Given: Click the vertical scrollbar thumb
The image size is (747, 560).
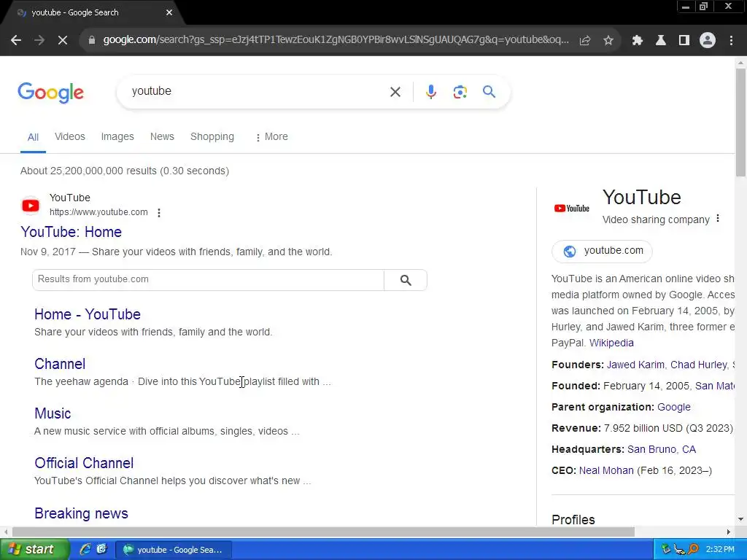Looking at the screenshot, I should click(x=740, y=122).
